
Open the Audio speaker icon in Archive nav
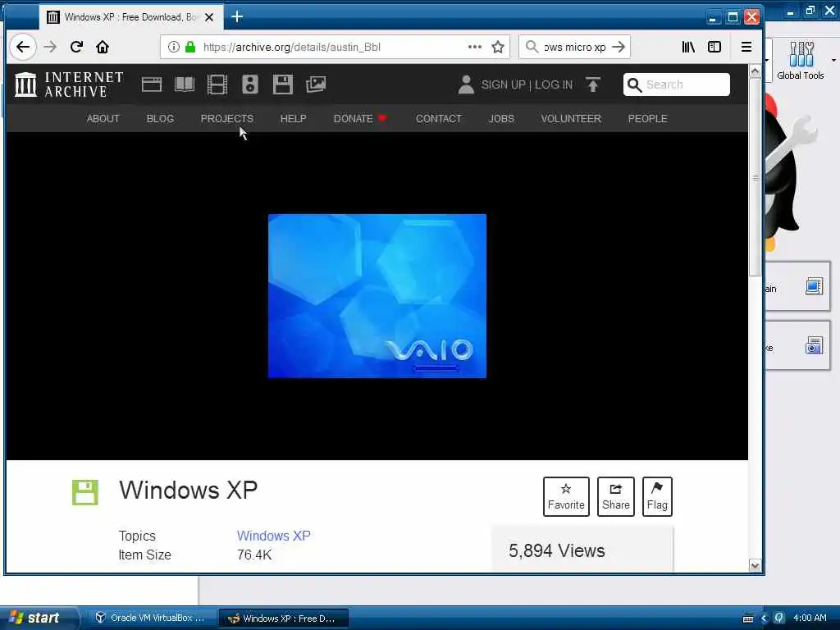250,84
